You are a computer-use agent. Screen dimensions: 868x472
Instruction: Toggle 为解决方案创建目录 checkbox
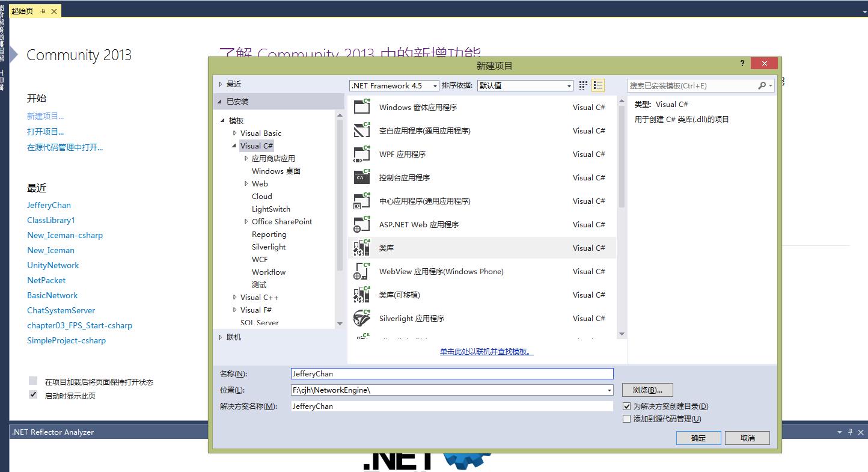coord(627,406)
